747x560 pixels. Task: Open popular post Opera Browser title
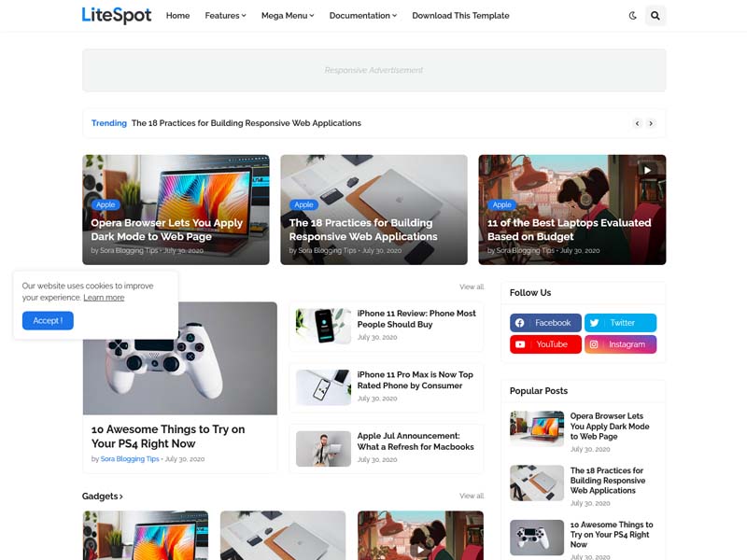[610, 427]
